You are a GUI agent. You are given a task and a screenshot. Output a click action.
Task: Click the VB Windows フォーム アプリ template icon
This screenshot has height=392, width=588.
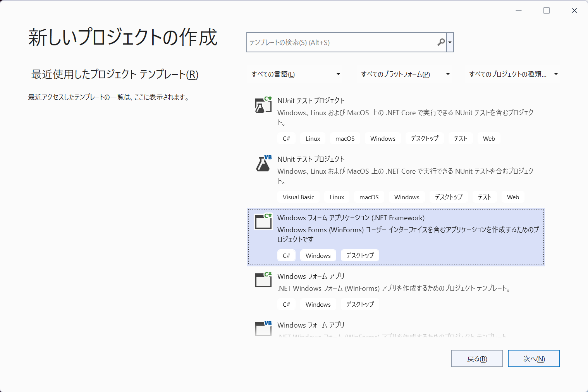(263, 328)
